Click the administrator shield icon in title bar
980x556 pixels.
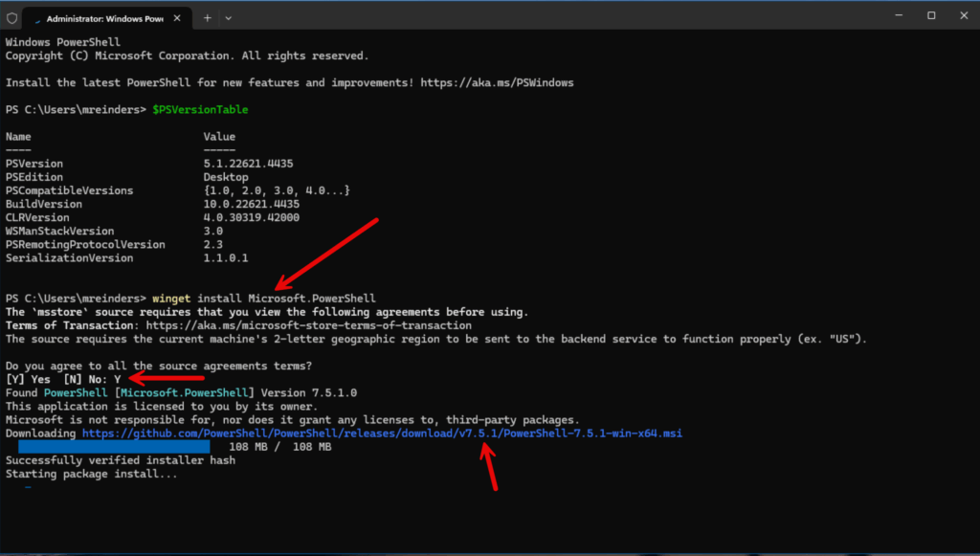(11, 17)
